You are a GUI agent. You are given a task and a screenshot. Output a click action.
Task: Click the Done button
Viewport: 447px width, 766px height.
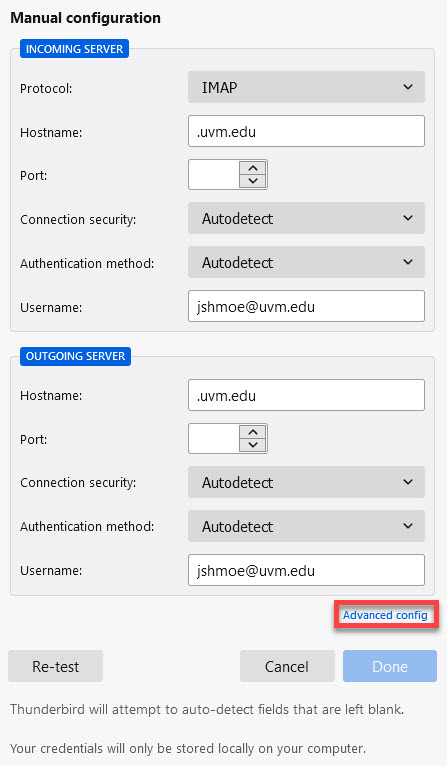click(x=390, y=666)
